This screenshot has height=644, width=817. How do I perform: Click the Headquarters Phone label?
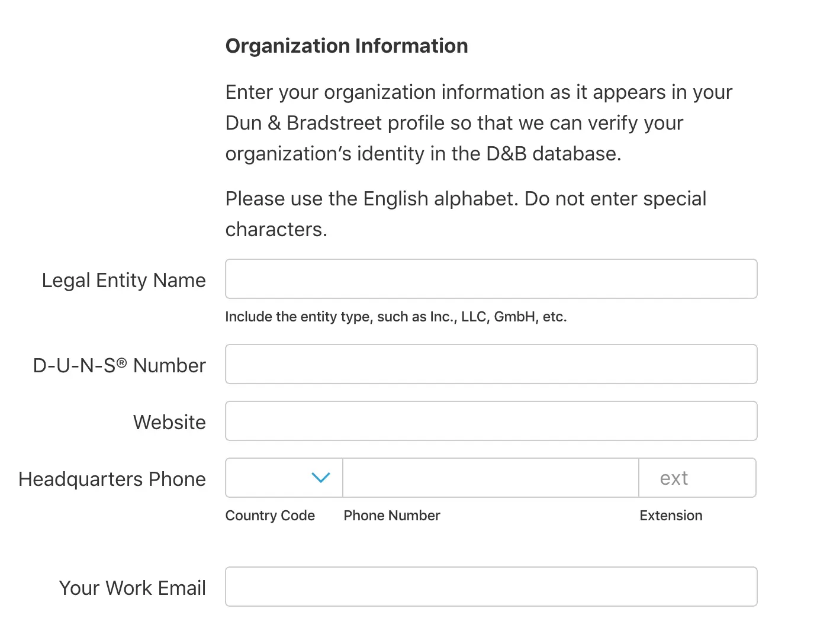click(112, 479)
